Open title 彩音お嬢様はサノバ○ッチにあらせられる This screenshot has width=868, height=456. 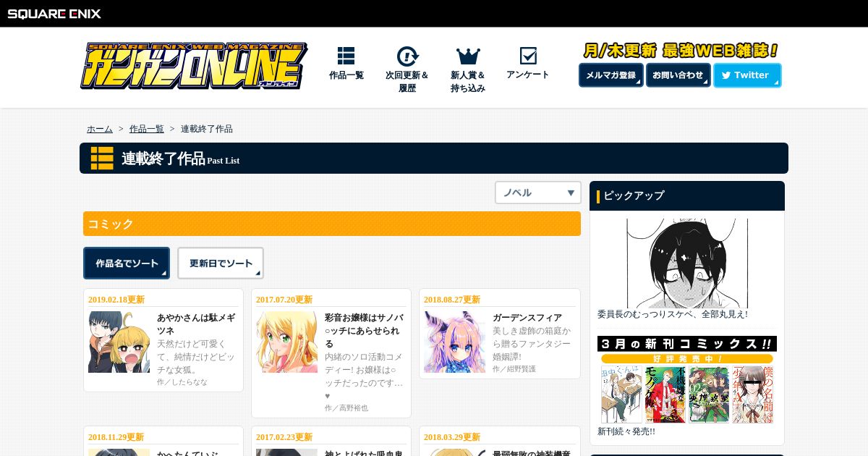coord(364,330)
